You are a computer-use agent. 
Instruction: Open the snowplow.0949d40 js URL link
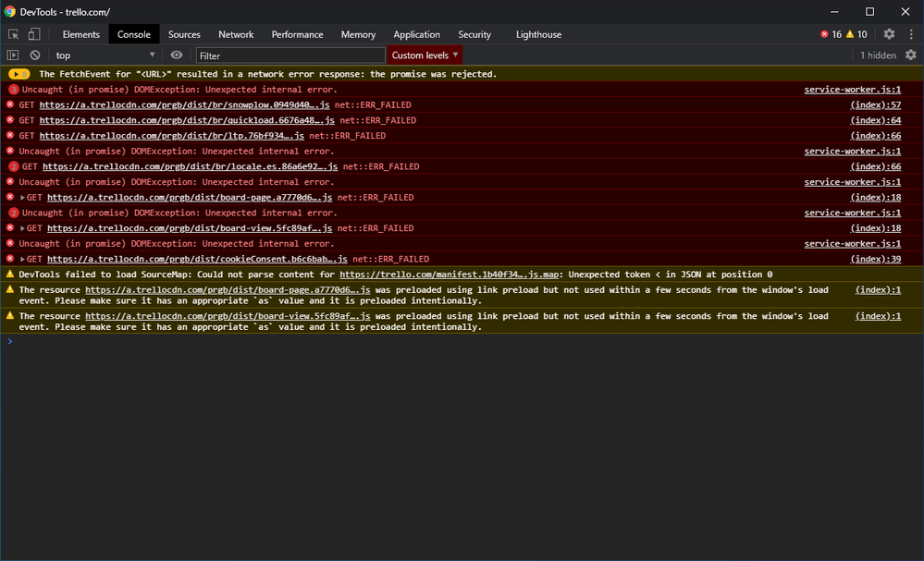click(184, 104)
